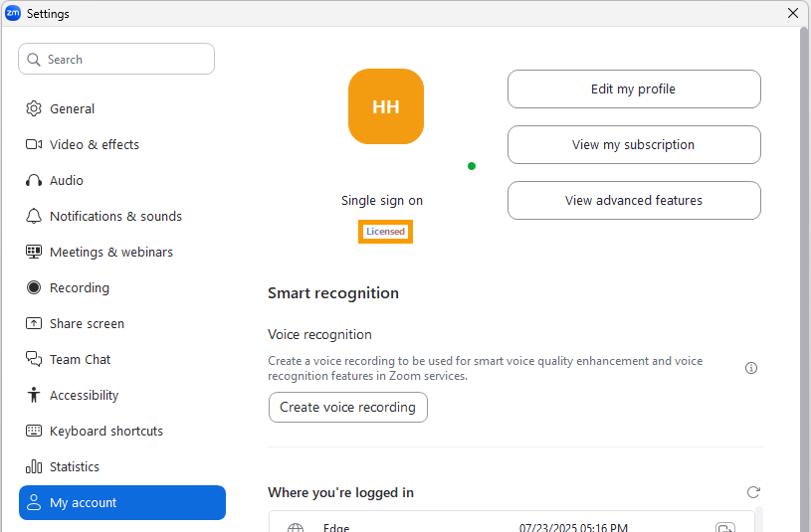This screenshot has width=811, height=532.
Task: Click the General gear icon
Action: (x=34, y=108)
